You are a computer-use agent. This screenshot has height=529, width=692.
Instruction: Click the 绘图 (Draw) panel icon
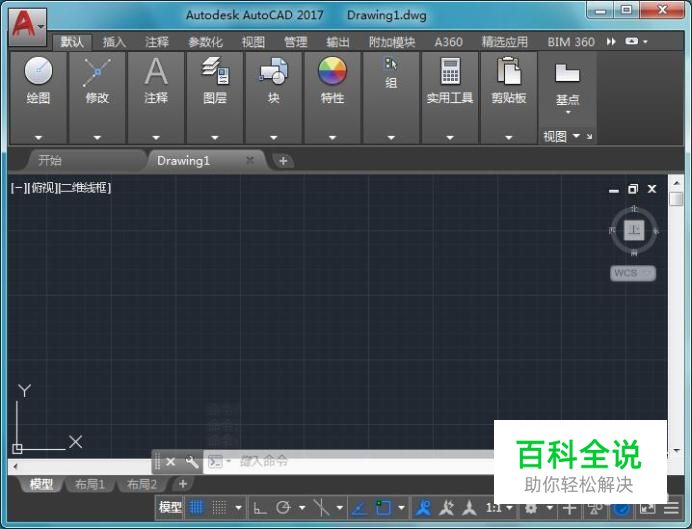39,72
